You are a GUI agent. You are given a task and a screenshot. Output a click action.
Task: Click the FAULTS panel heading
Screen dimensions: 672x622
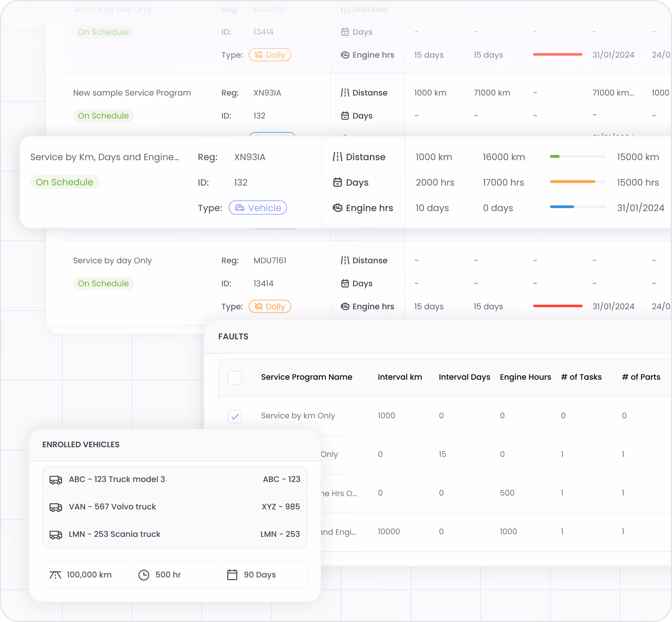pos(233,336)
